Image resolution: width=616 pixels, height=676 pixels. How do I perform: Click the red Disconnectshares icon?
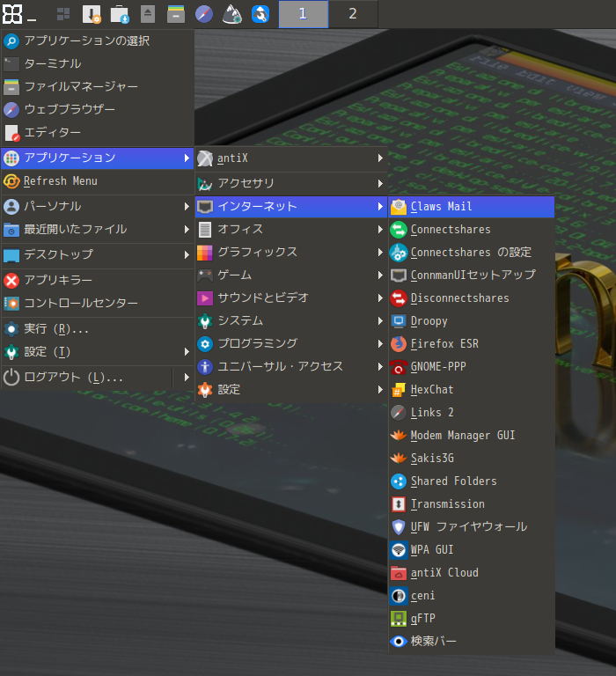point(399,298)
